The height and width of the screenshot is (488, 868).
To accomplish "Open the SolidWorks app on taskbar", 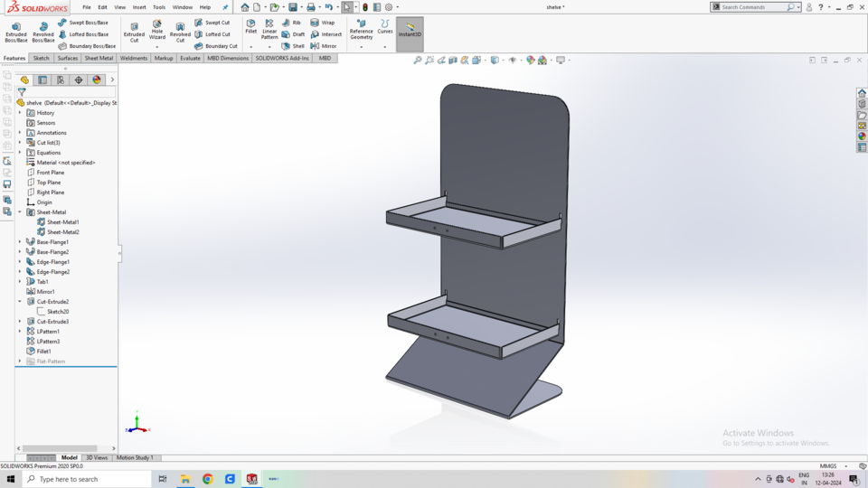I will point(252,479).
